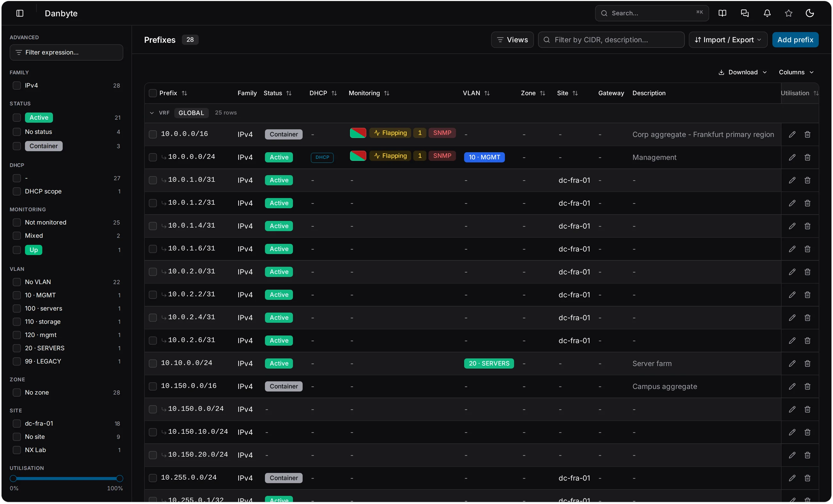Open the Columns dropdown

796,72
